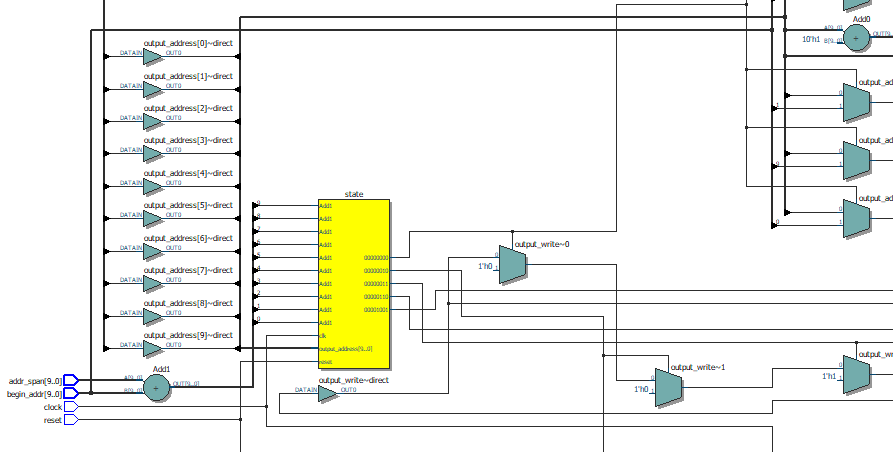Click DATAIN port of output_write~direct

pos(306,390)
